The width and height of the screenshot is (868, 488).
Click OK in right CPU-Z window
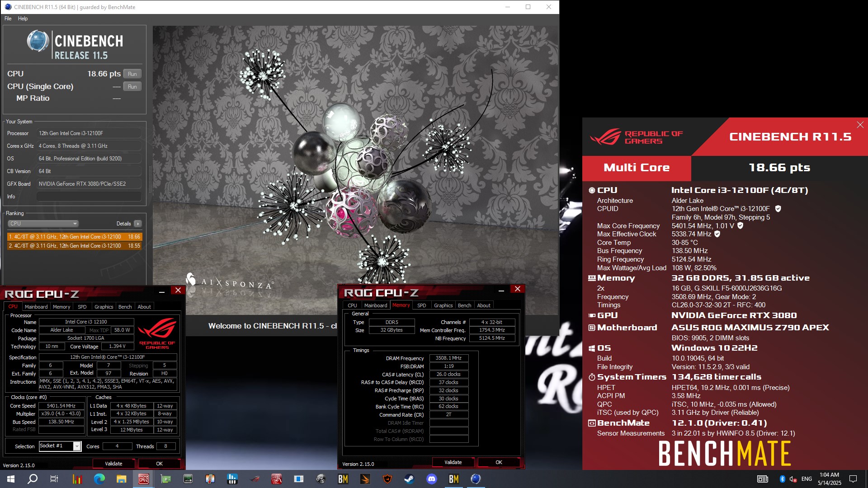(499, 462)
